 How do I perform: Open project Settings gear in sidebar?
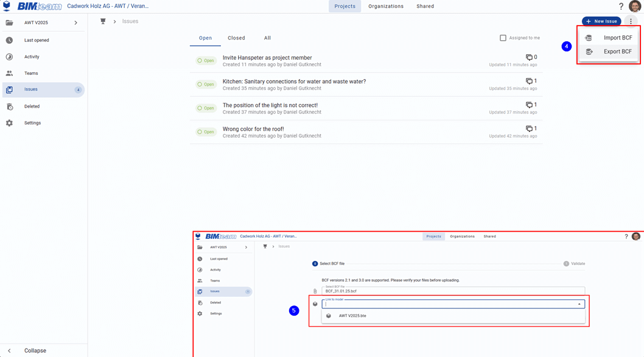[9, 123]
